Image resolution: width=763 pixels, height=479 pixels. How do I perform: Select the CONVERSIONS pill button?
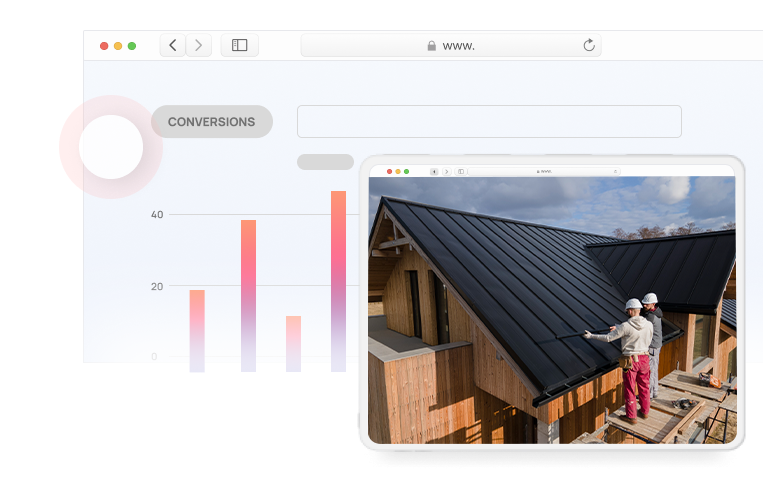(211, 122)
